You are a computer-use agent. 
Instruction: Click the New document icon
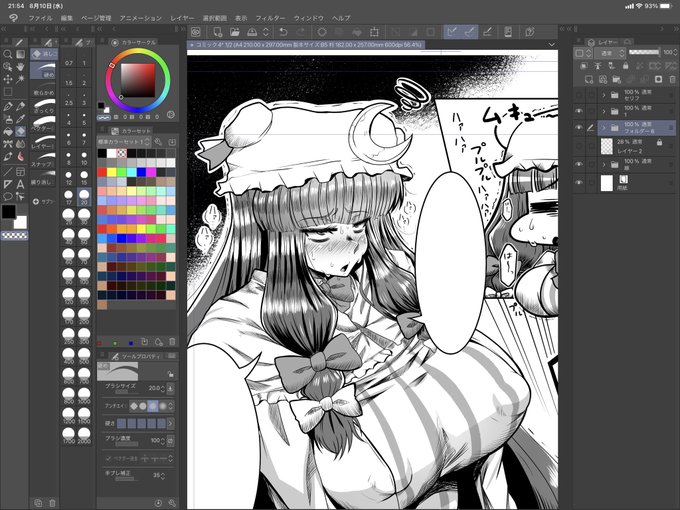[217, 32]
